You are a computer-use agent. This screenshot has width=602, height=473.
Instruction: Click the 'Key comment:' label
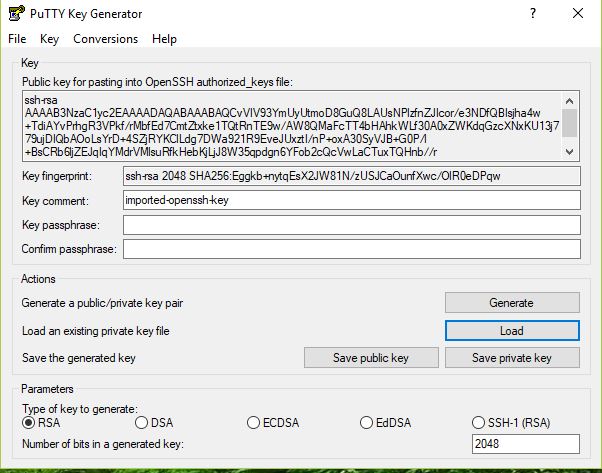point(55,201)
